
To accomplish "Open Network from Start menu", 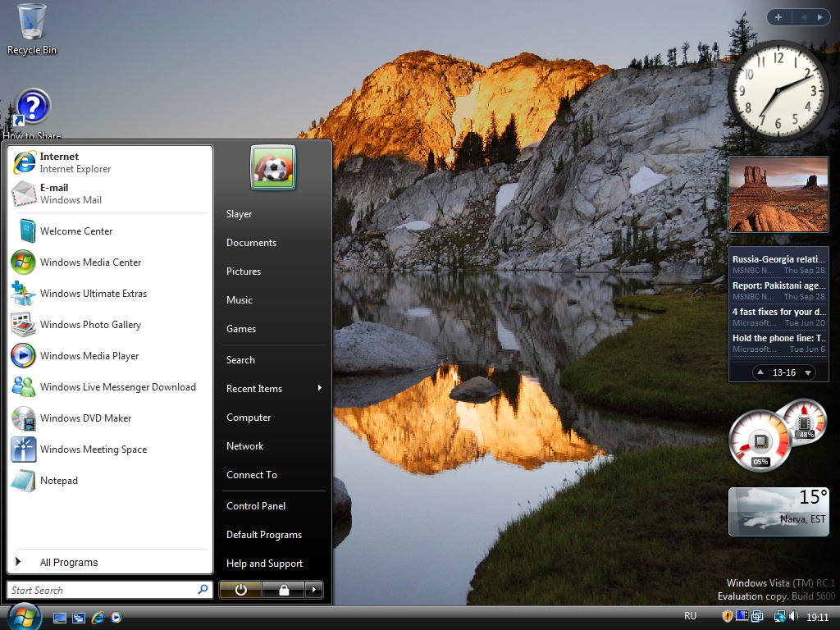I will [274, 445].
